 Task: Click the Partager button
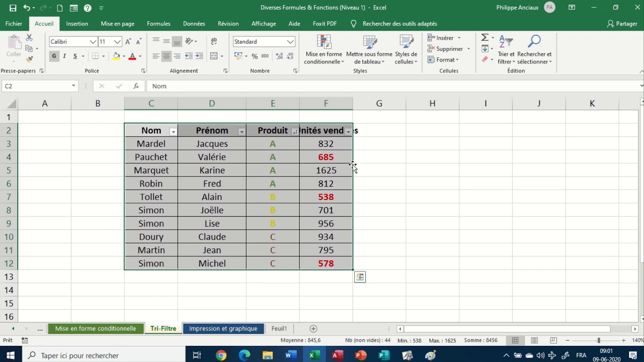click(x=622, y=24)
